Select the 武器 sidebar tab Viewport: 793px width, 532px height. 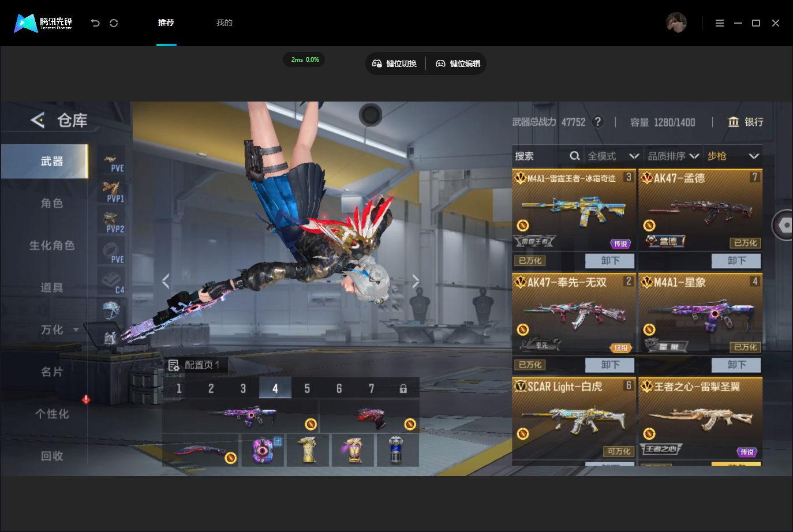[x=44, y=161]
